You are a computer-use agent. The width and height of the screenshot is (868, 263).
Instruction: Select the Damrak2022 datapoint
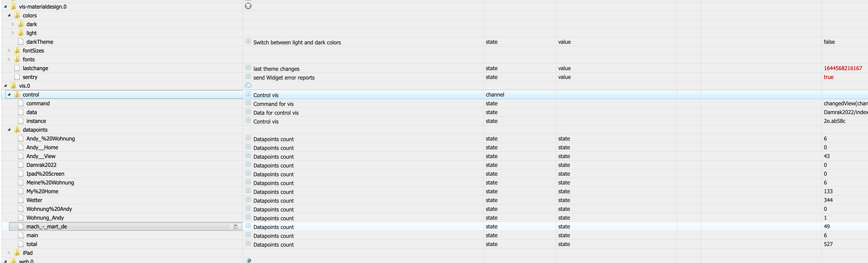click(x=42, y=165)
